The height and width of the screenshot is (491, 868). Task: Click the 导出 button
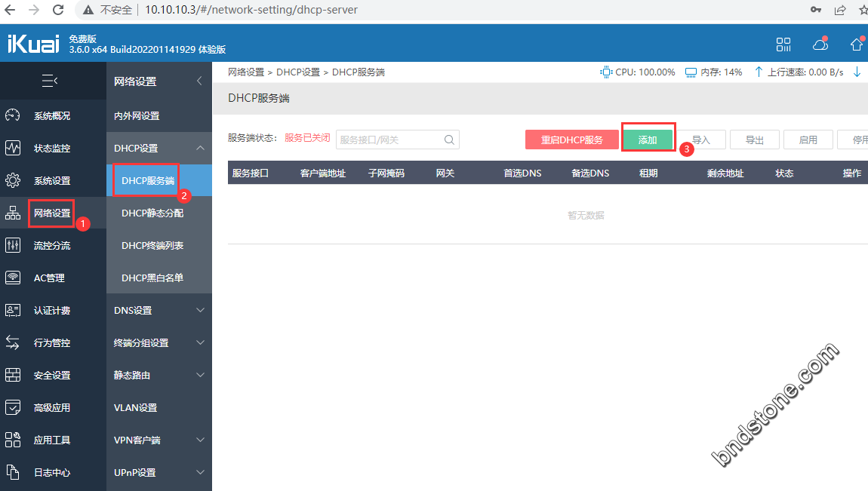pos(755,140)
